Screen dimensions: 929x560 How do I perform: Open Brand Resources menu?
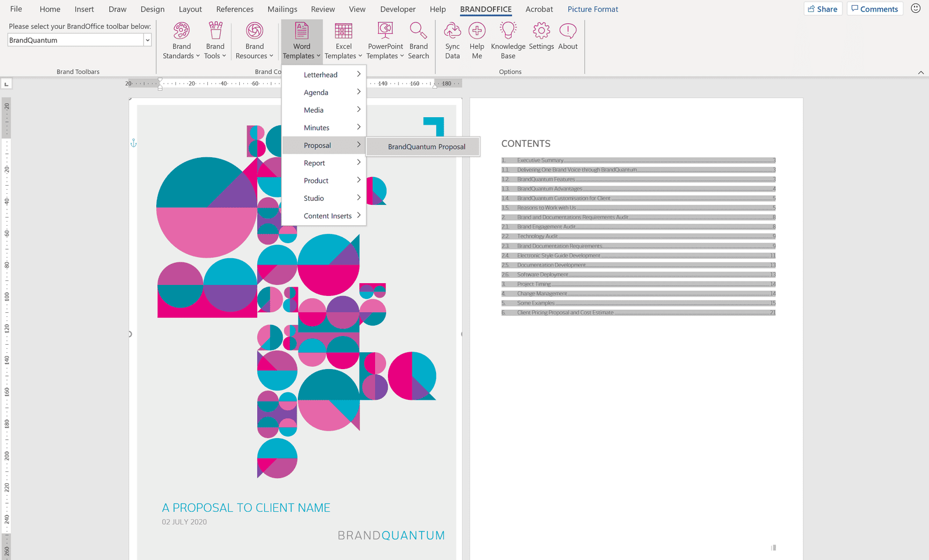pos(254,41)
